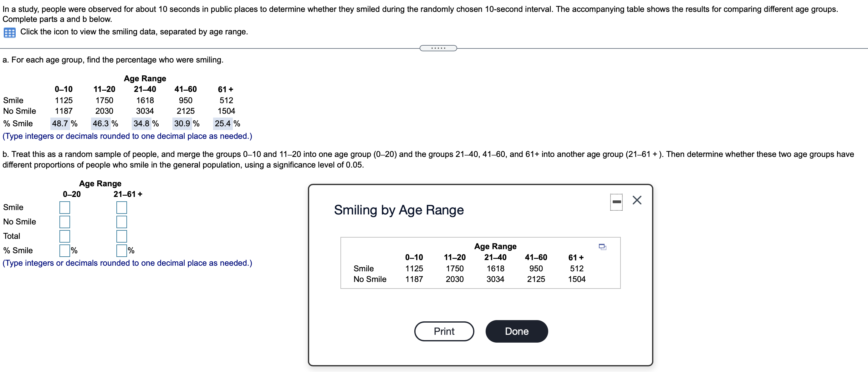Click the 25.4 answer for 61+
Viewport: 868px width, 372px height.
(223, 123)
